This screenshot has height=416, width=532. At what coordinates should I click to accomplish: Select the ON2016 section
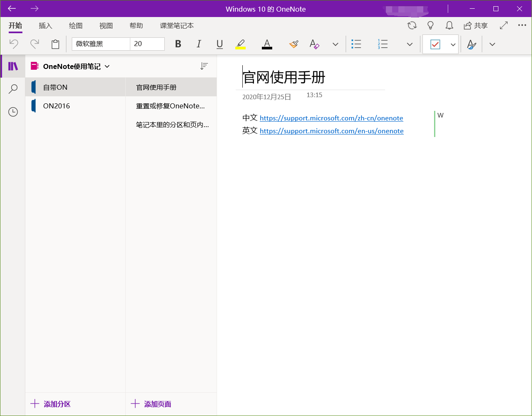click(x=76, y=106)
